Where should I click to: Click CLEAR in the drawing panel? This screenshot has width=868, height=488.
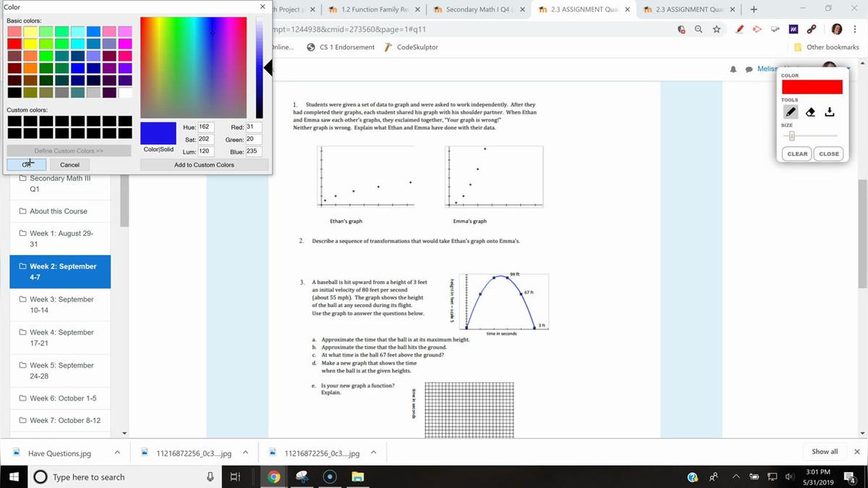click(798, 153)
